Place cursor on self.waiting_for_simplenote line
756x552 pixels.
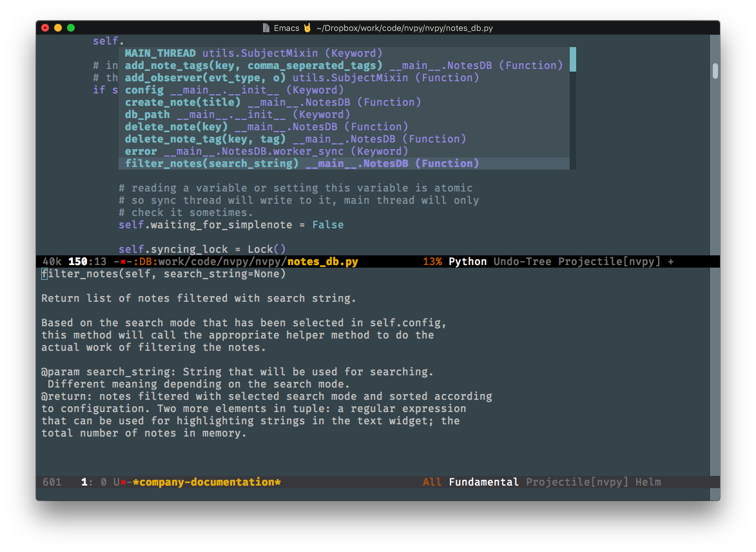231,225
